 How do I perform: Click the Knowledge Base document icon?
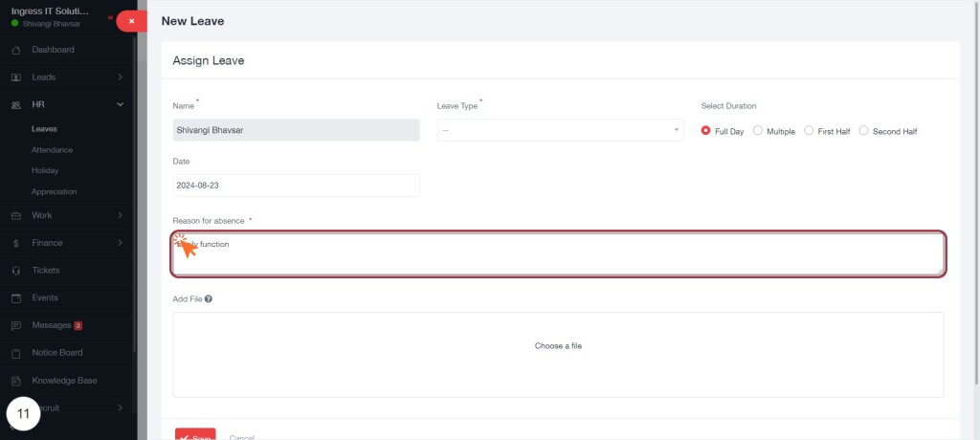tap(16, 381)
